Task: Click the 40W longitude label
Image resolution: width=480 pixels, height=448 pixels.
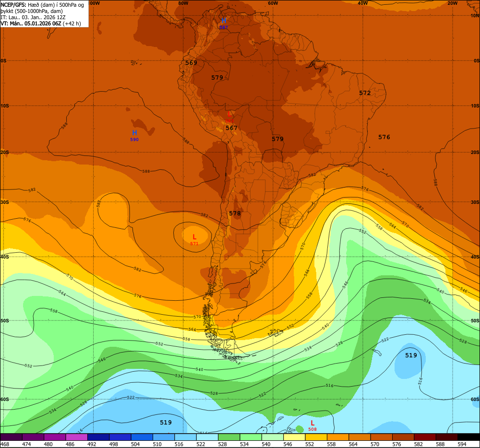Action: pyautogui.click(x=362, y=3)
